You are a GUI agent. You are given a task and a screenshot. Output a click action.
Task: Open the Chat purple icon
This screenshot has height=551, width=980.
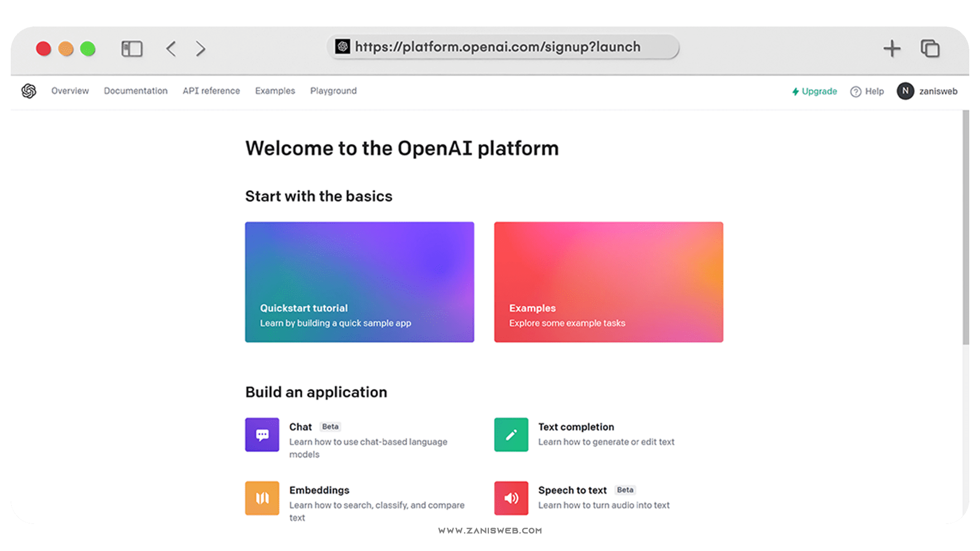[262, 435]
